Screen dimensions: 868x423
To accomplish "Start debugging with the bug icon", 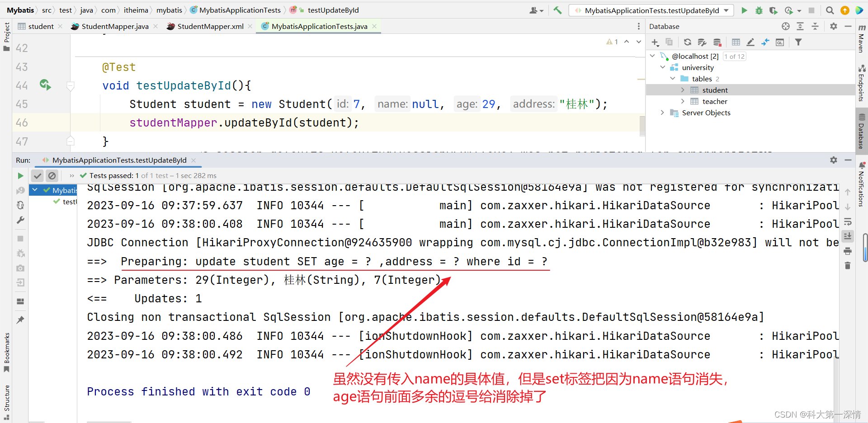I will click(x=759, y=10).
